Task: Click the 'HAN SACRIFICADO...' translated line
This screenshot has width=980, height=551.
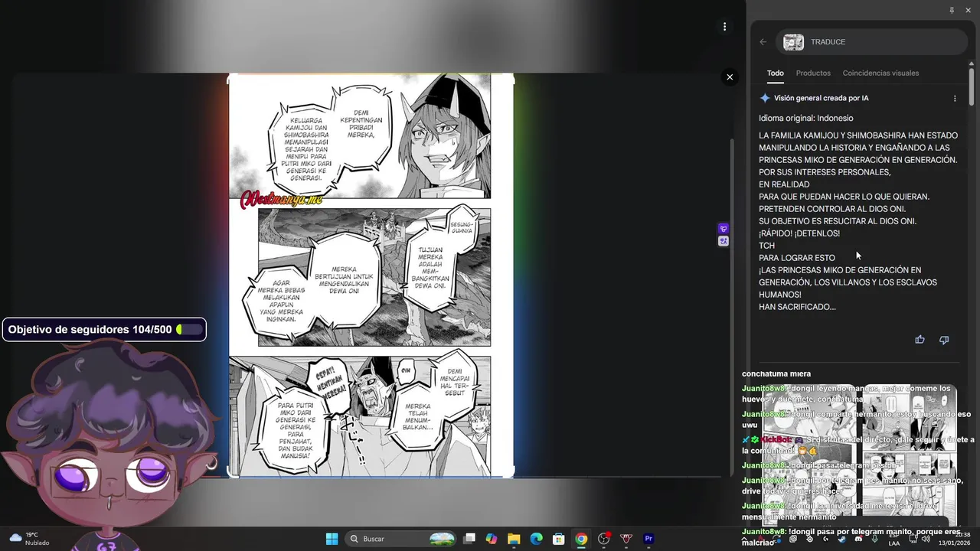Action: click(x=797, y=307)
